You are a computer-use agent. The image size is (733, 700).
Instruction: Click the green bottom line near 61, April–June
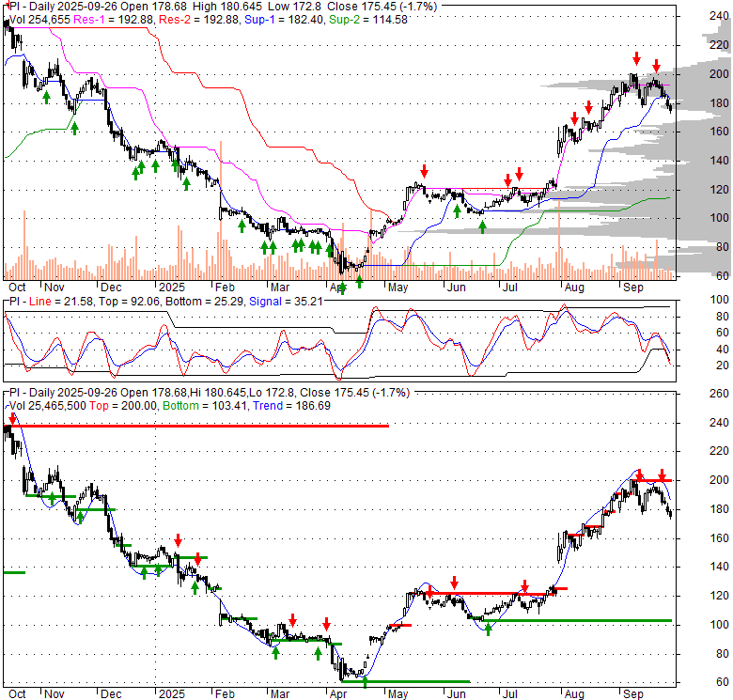coord(405,681)
